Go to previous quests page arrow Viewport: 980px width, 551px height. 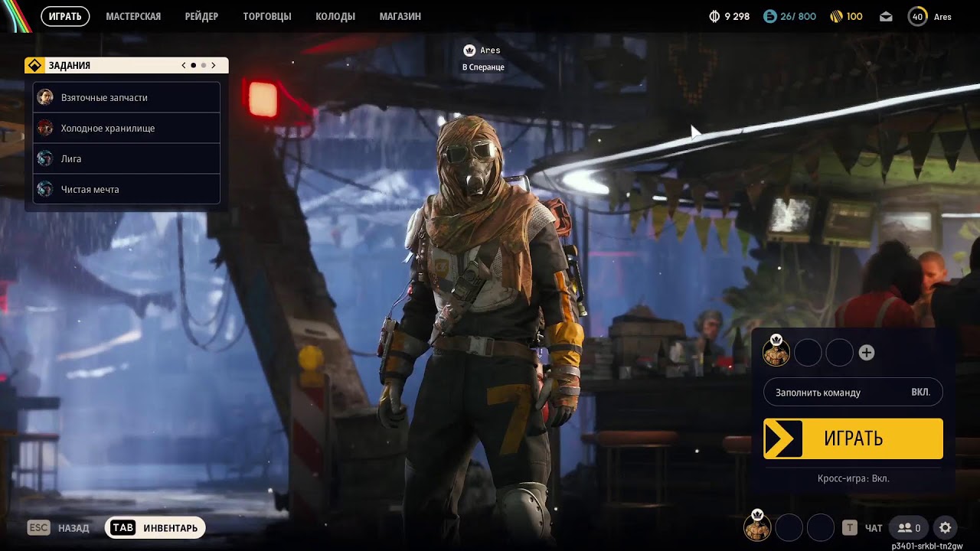tap(184, 66)
